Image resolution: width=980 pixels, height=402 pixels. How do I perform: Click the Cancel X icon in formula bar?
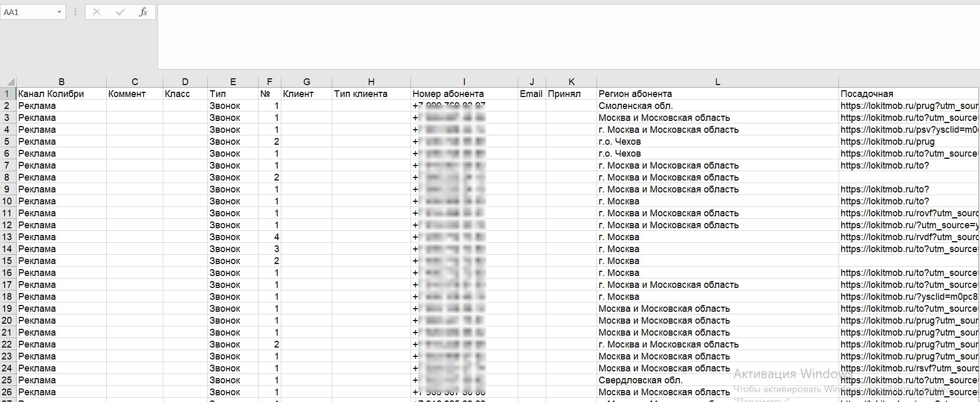(96, 12)
